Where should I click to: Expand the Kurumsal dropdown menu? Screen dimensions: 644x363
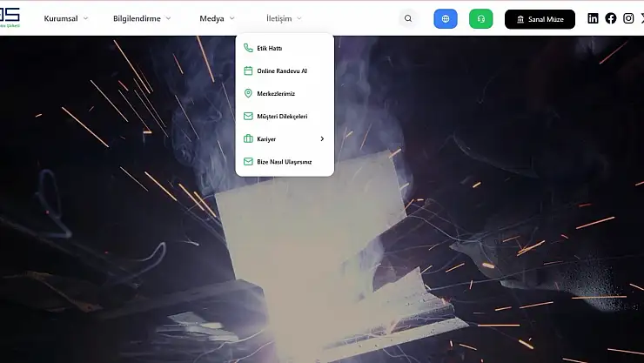click(x=66, y=18)
